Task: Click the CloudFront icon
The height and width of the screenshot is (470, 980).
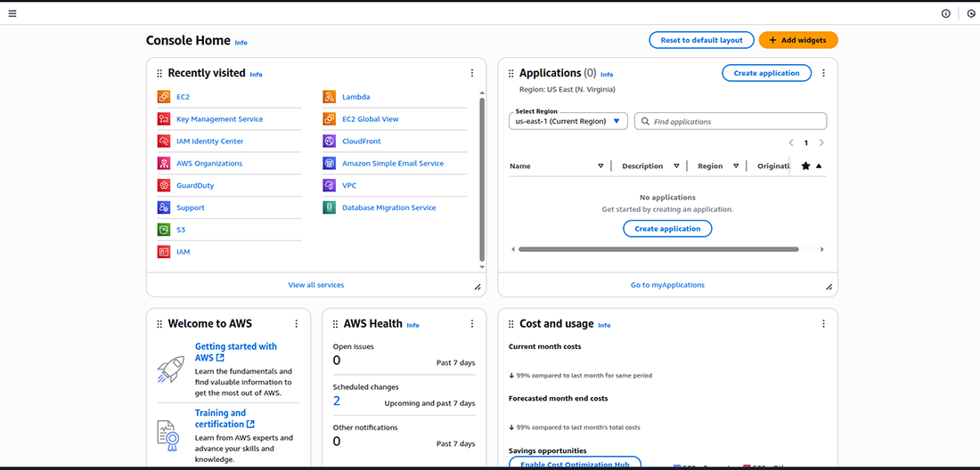Action: 330,141
